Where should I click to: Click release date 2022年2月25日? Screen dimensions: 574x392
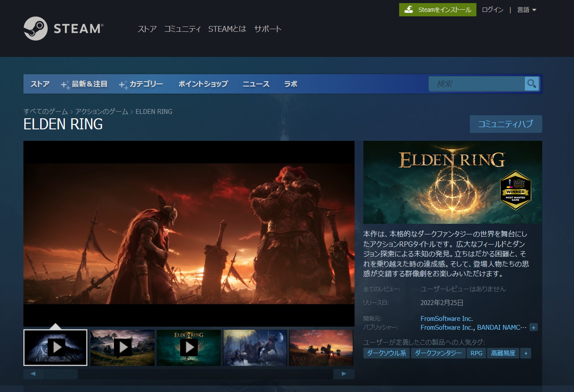[x=442, y=303]
